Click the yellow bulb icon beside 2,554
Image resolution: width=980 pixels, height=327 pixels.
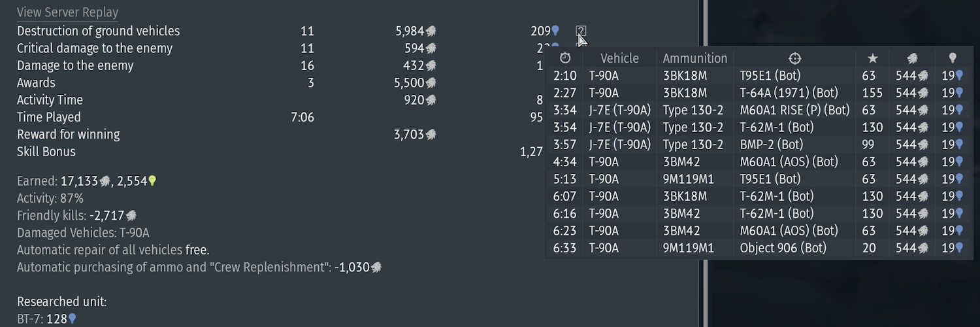(152, 181)
